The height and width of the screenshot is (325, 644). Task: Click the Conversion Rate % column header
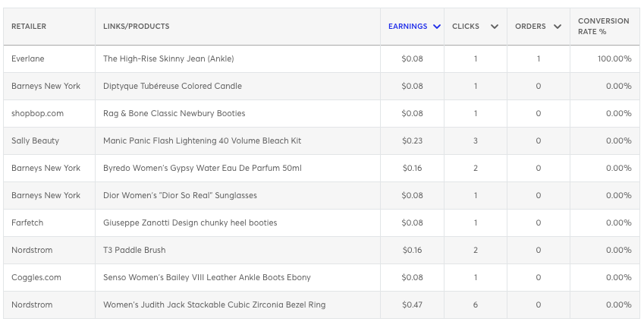pos(603,27)
